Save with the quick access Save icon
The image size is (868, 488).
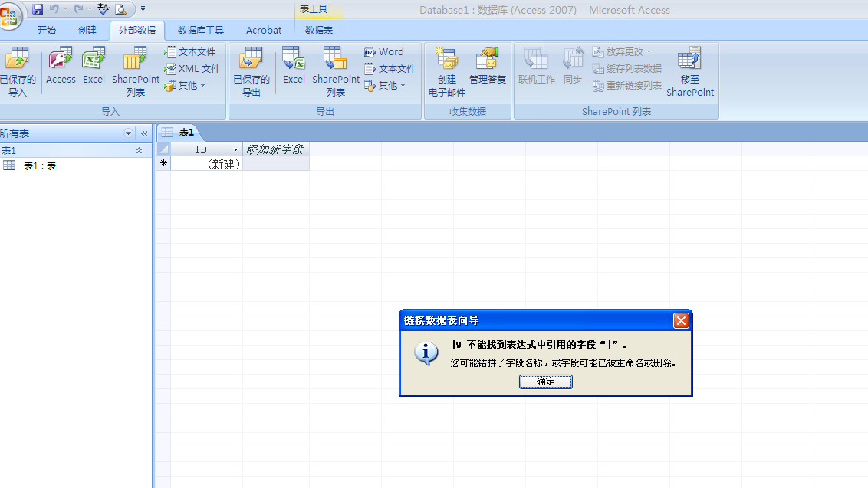pos(37,9)
